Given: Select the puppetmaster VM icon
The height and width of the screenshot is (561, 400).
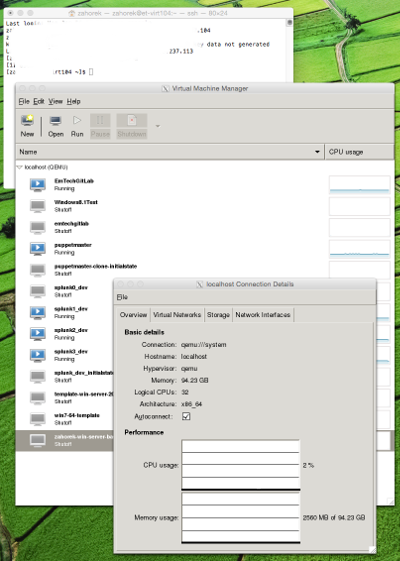Looking at the screenshot, I should click(38, 248).
